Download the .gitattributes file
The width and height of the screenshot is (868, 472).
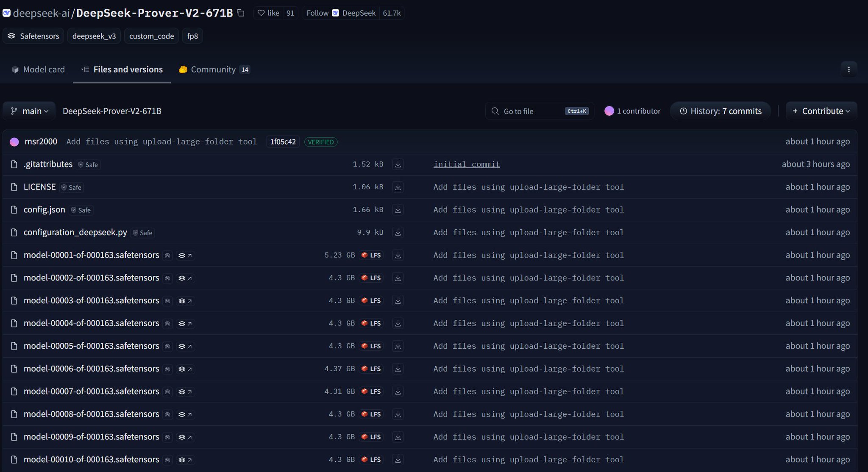[398, 164]
